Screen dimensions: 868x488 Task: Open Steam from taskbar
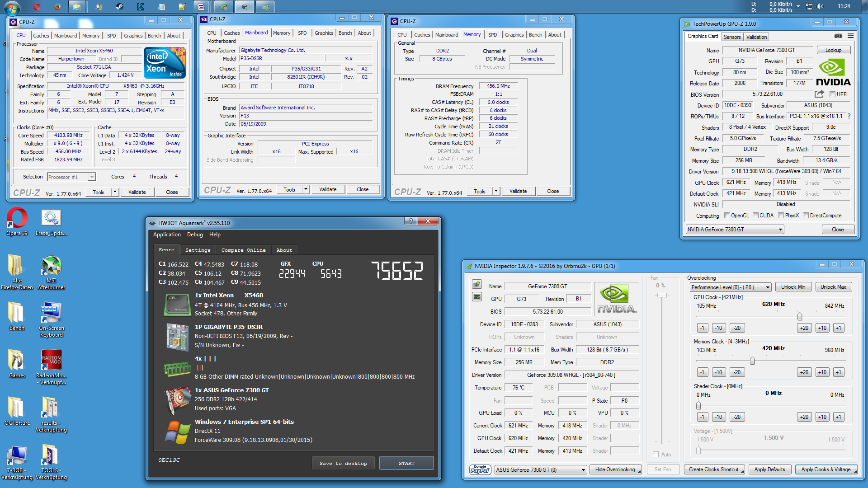pyautogui.click(x=119, y=7)
